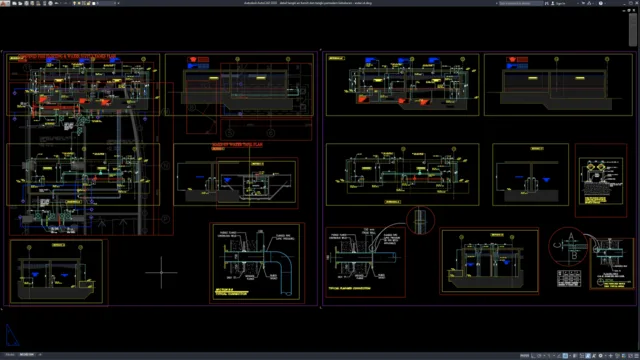
Task: Open the AutoCAD application menu
Action: 5,3
